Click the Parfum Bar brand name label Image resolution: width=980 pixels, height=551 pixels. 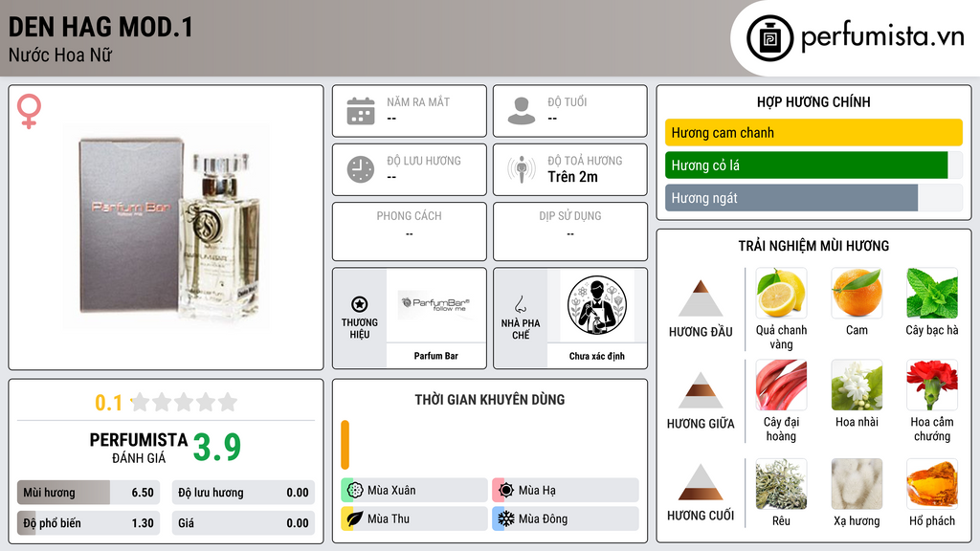435,356
